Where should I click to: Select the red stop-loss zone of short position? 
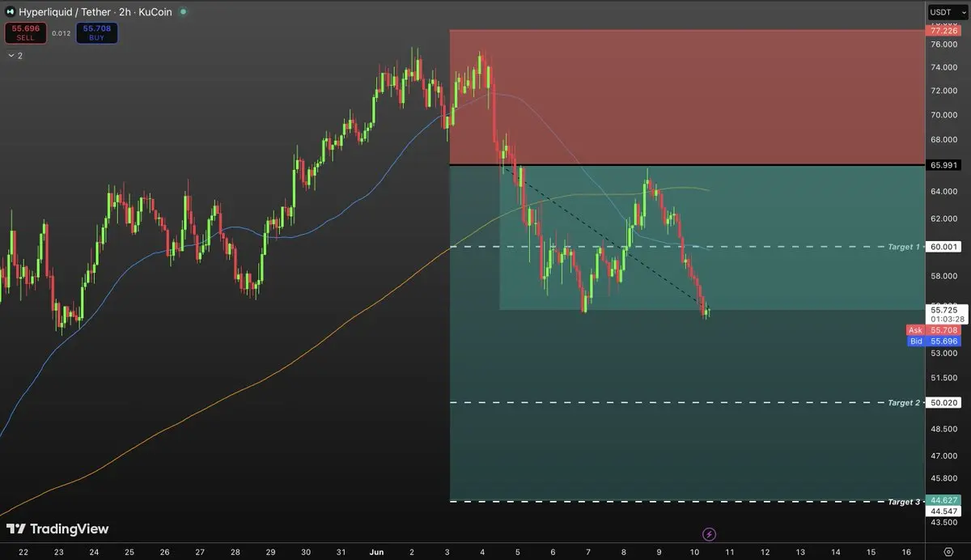686,97
